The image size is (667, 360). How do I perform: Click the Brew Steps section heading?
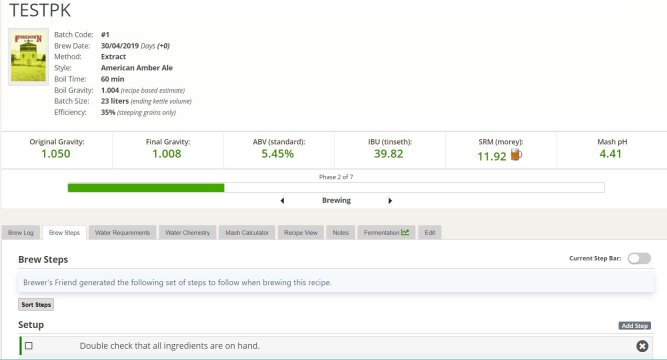pyautogui.click(x=43, y=260)
